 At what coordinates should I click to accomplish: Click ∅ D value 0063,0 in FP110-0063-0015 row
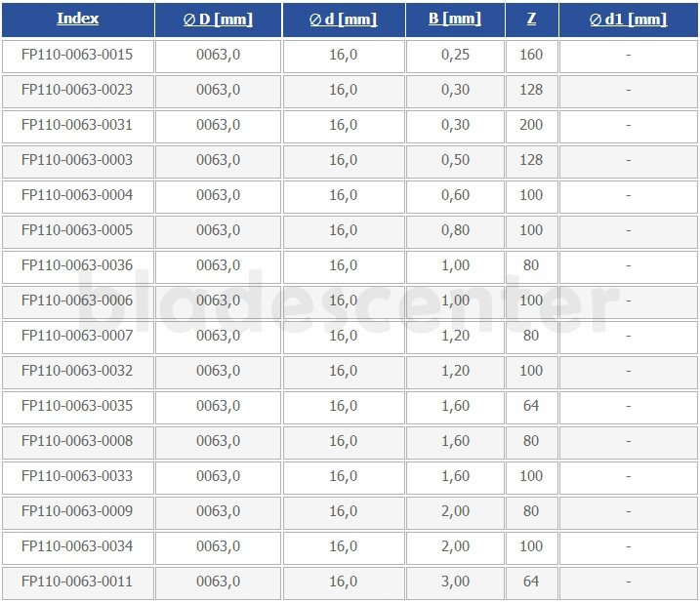pyautogui.click(x=219, y=55)
